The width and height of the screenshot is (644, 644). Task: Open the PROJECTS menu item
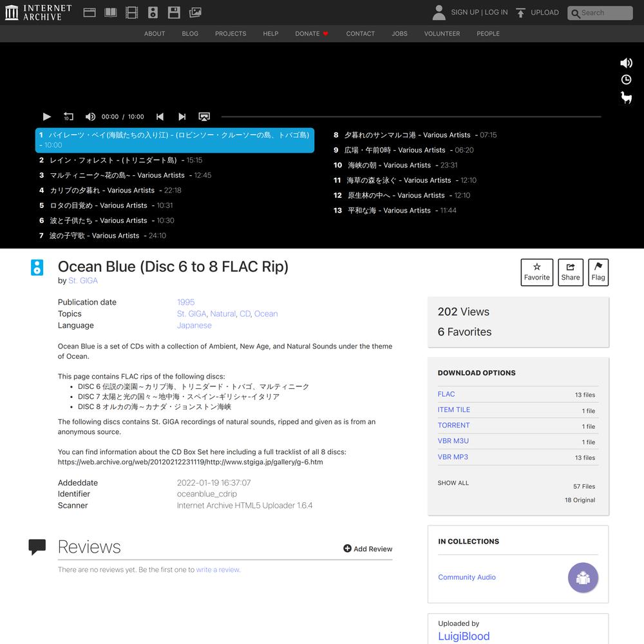231,33
